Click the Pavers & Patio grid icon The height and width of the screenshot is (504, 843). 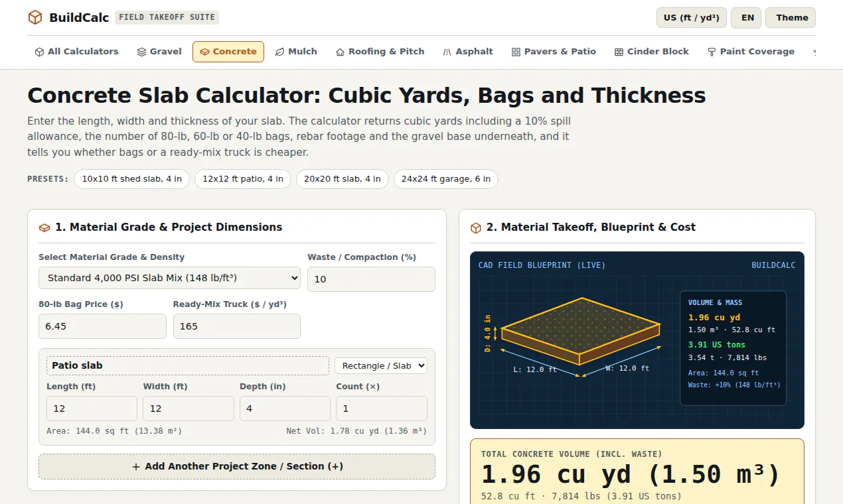[x=516, y=52]
